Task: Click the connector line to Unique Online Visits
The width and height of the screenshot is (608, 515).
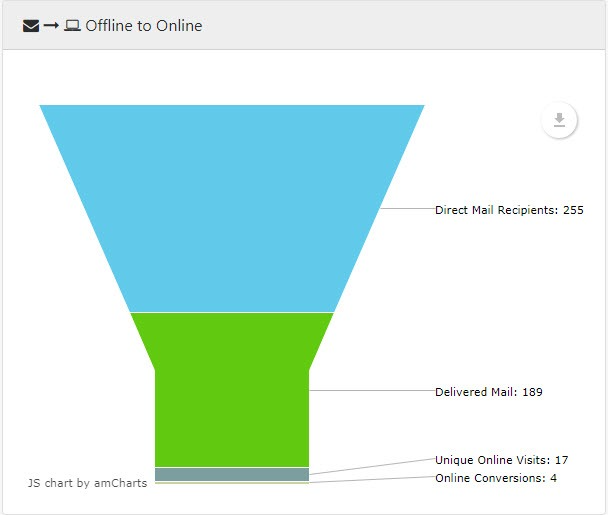Action: pyautogui.click(x=372, y=467)
